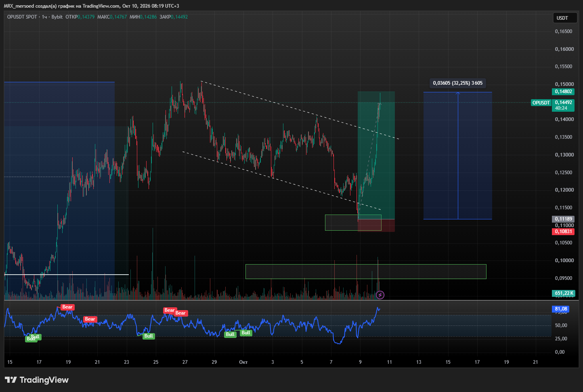Click the OPUSDT price label tag
583x392 pixels.
[541, 103]
